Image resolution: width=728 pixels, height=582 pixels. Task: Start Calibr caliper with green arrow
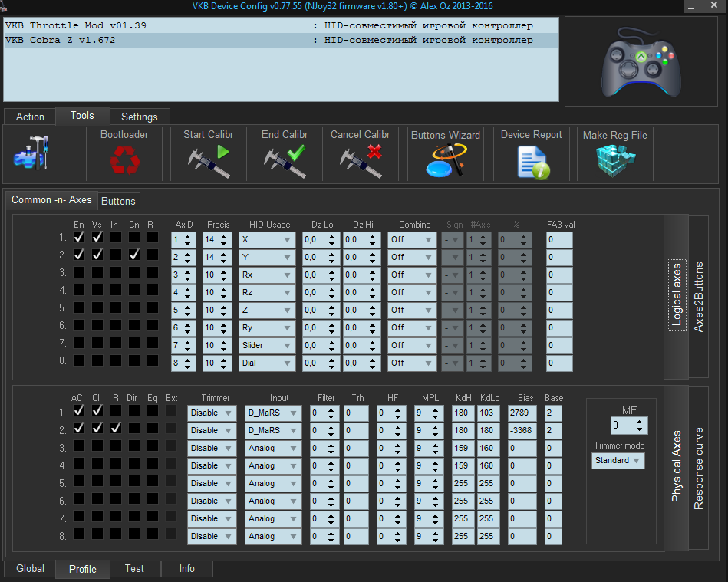pos(209,161)
